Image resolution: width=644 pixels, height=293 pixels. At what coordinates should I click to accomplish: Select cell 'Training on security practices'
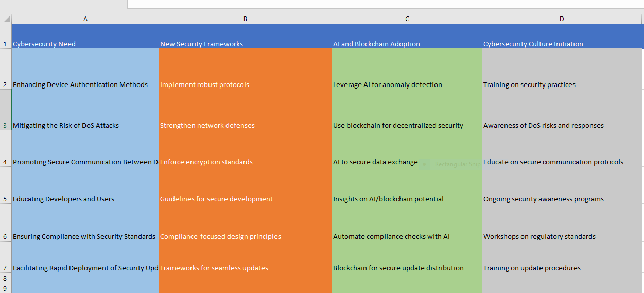[562, 69]
